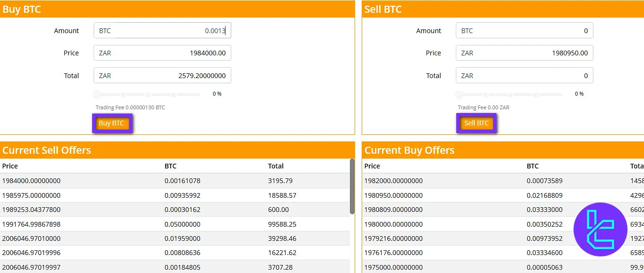Click the purple TC logo icon
The height and width of the screenshot is (273, 644).
click(600, 229)
